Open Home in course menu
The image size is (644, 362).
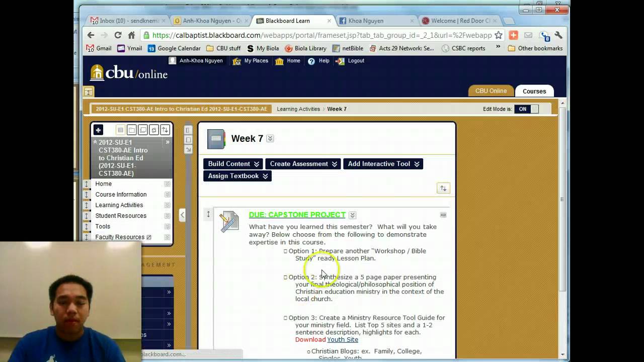(104, 184)
